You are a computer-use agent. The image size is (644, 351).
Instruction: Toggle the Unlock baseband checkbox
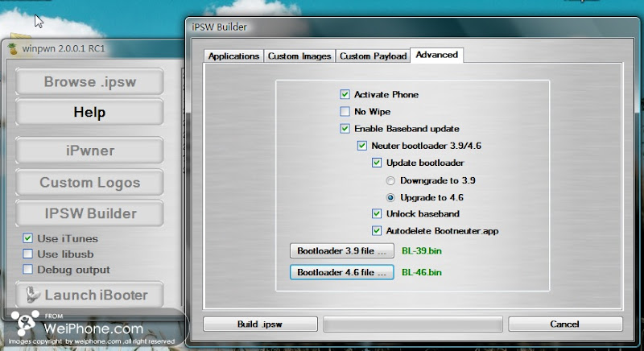click(x=377, y=214)
